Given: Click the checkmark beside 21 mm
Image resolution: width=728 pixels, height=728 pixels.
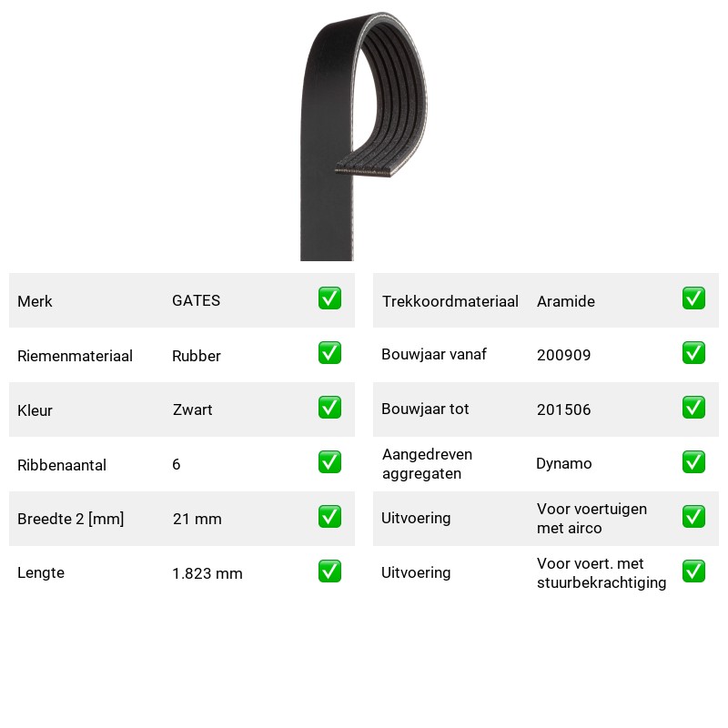Looking at the screenshot, I should (329, 517).
